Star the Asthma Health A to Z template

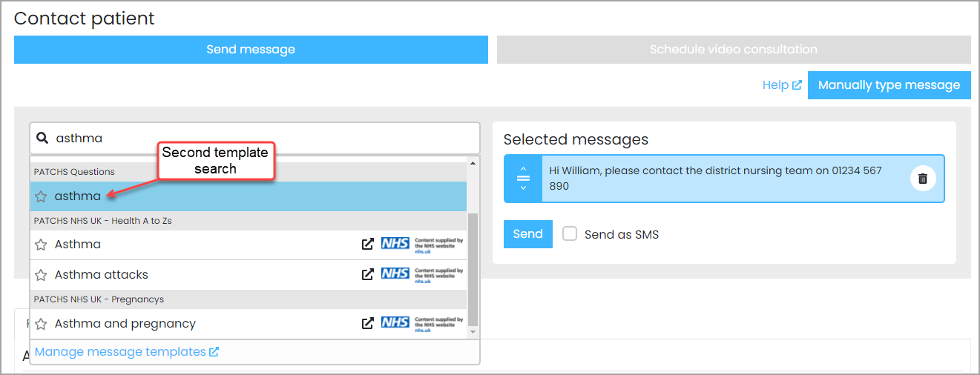coord(41,245)
